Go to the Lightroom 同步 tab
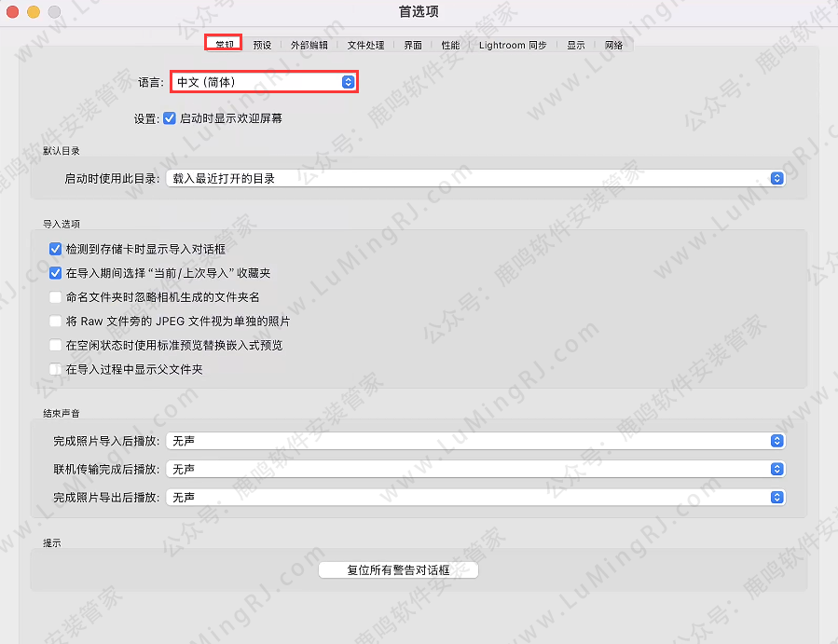 point(512,44)
